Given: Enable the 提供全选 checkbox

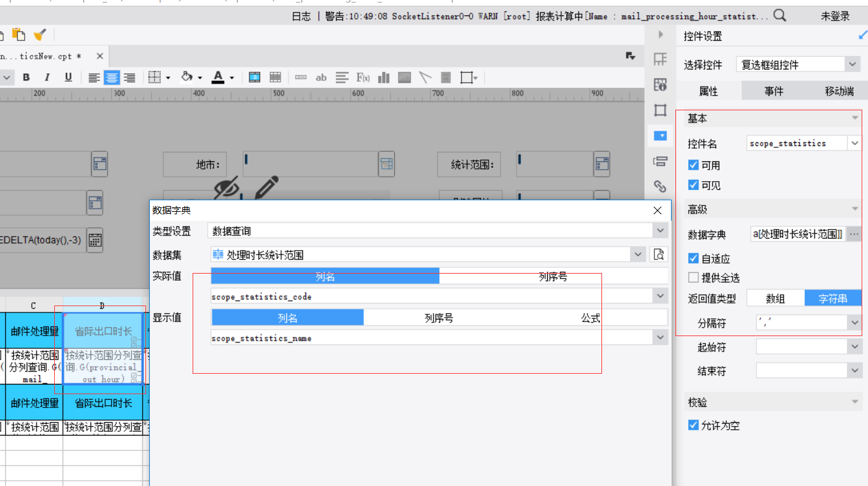Looking at the screenshot, I should [x=694, y=277].
